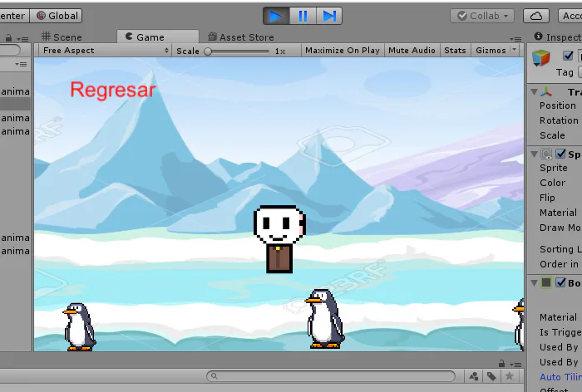Click the search-by-type icon in the Project panel
The height and width of the screenshot is (392, 582).
click(473, 376)
